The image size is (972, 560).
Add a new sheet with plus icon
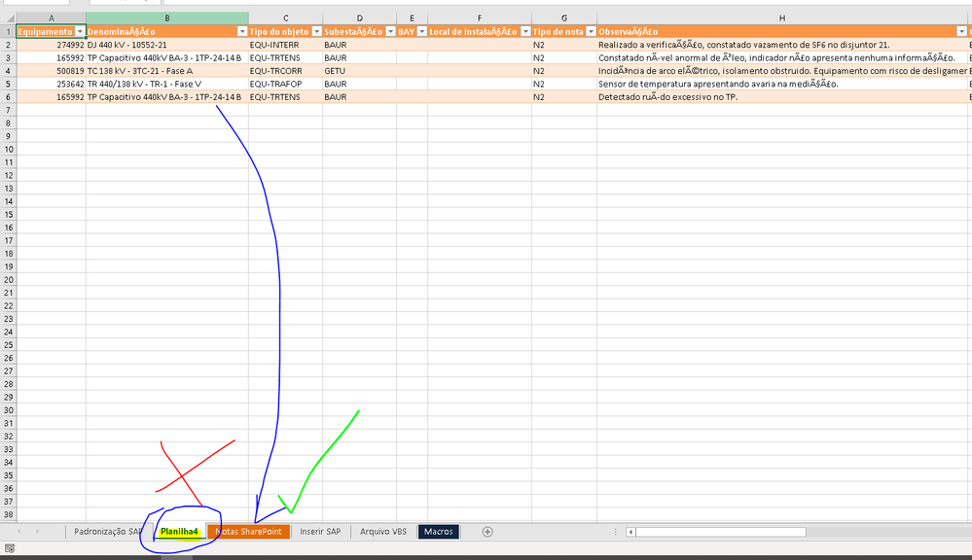487,532
